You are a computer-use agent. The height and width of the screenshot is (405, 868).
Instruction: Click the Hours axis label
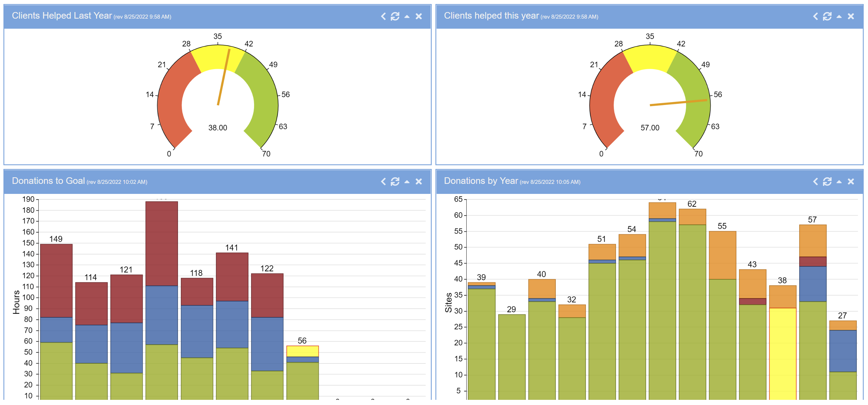click(x=16, y=302)
